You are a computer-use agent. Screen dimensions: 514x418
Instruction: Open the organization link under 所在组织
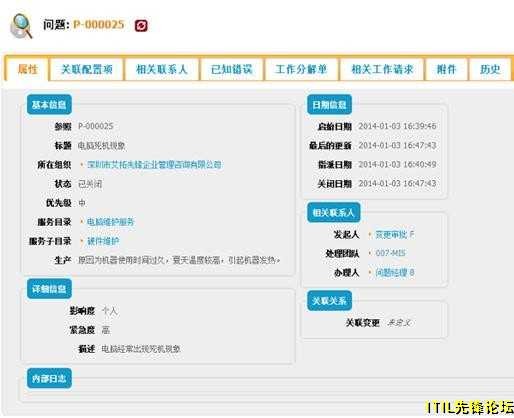pyautogui.click(x=154, y=165)
